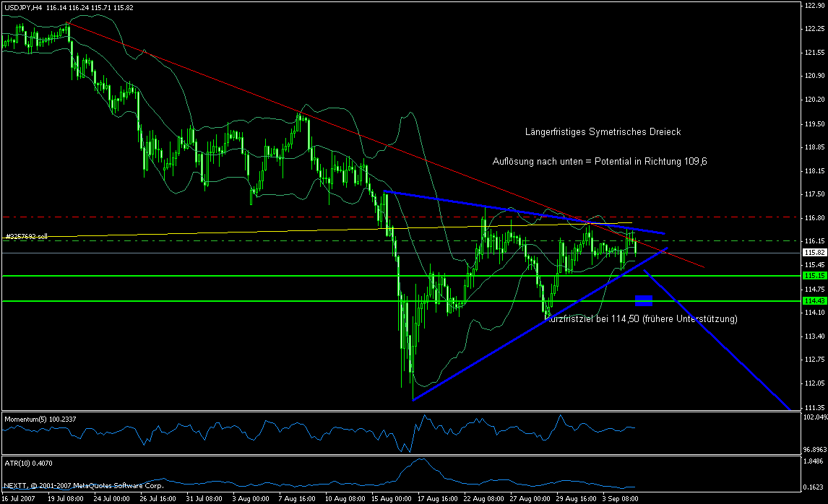Screen dimensions: 828x504
Task: Click the 121.55 price axis value
Action: [815, 52]
